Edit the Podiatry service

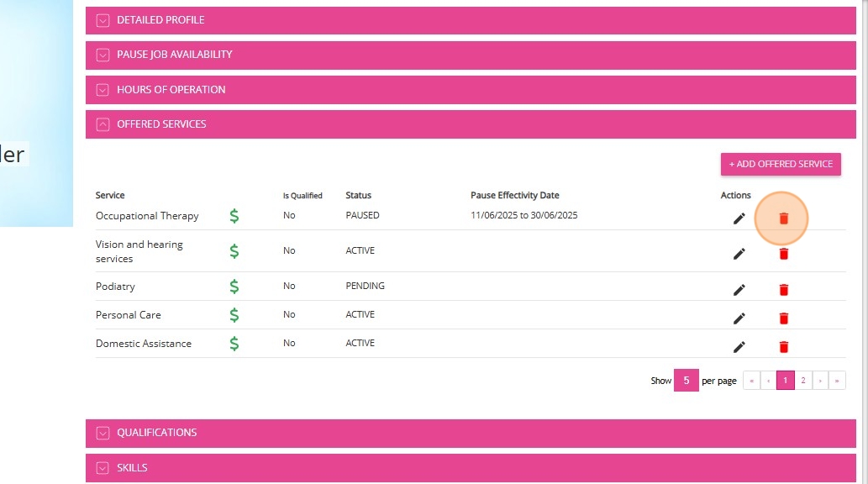739,290
